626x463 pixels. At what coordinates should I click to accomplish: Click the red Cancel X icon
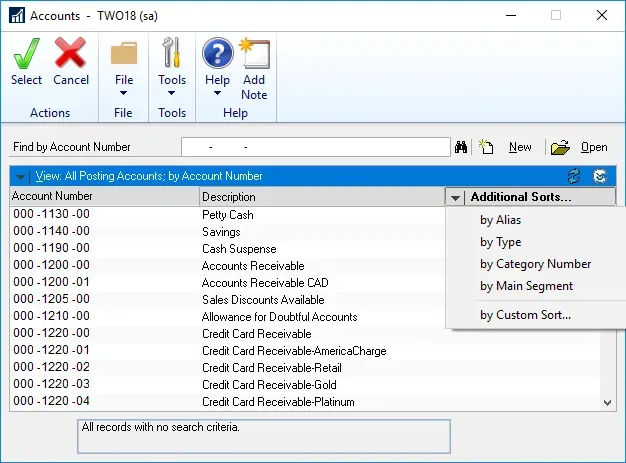[71, 54]
